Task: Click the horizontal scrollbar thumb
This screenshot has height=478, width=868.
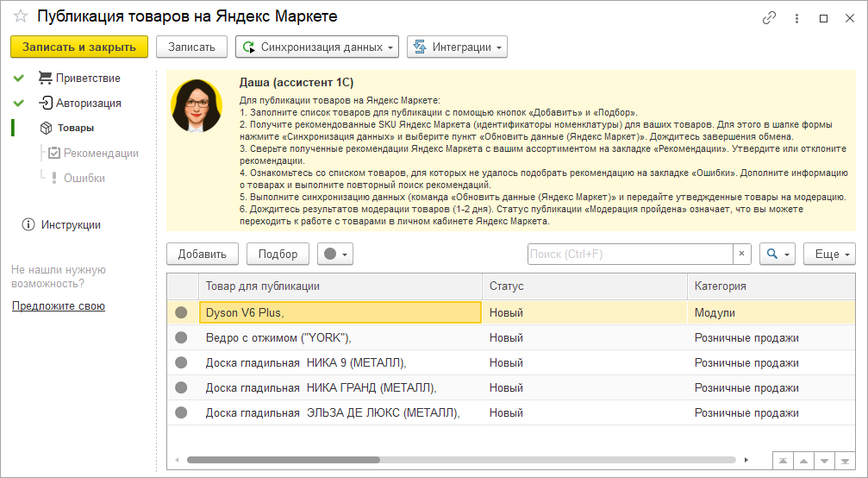Action: click(x=284, y=460)
